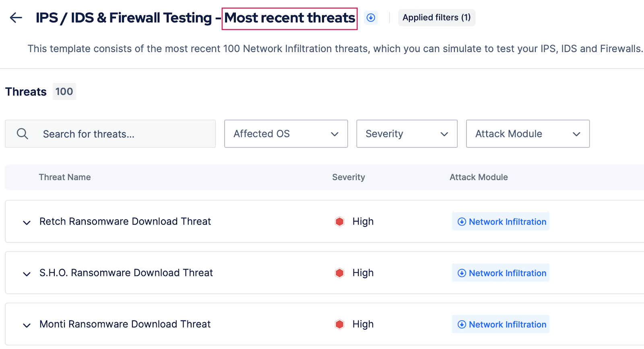The width and height of the screenshot is (644, 349).
Task: Click the Threat Name column header
Action: (65, 177)
